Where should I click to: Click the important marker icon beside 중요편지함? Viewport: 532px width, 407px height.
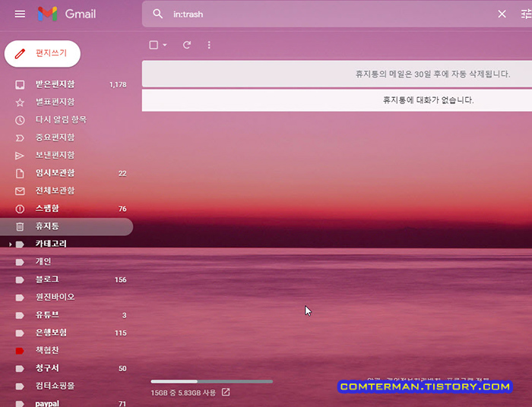pos(20,138)
